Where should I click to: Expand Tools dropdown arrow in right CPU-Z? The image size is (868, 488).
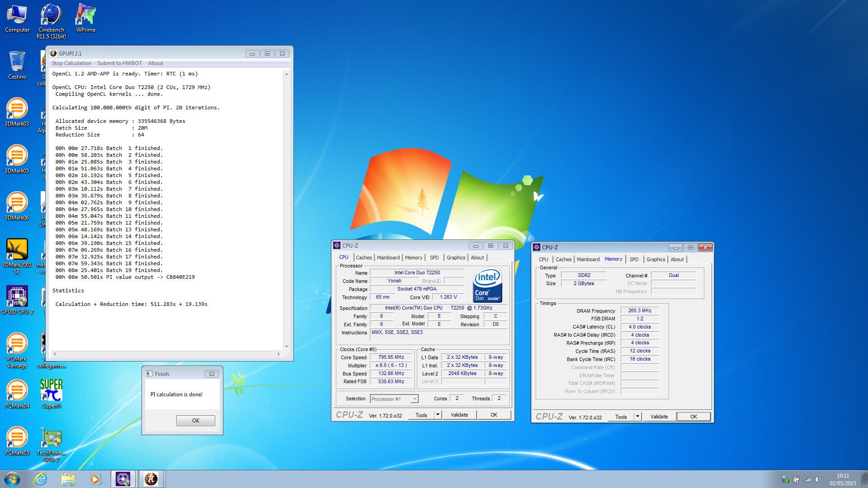coord(637,417)
